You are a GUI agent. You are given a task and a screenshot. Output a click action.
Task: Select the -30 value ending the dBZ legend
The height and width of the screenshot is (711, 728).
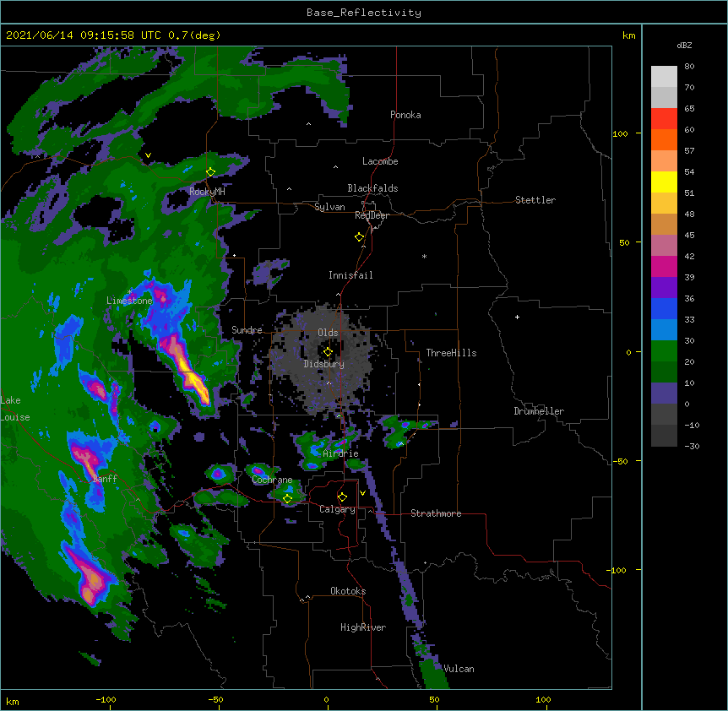pos(692,447)
